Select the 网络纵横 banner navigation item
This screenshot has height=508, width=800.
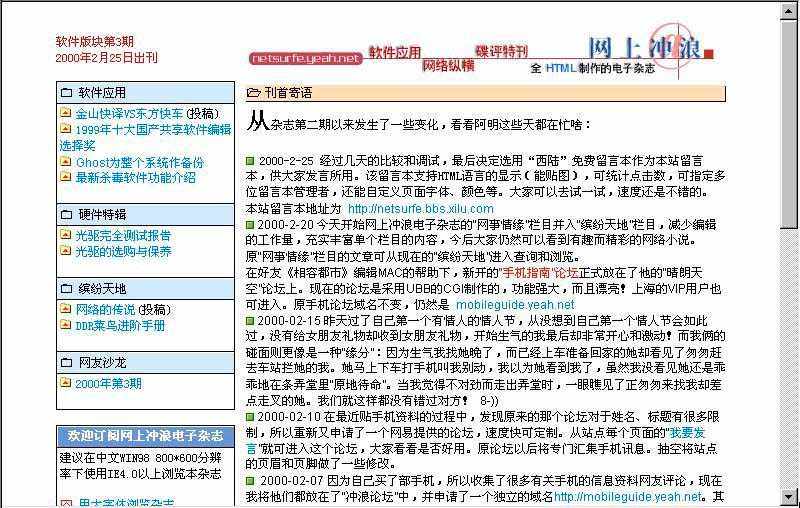click(x=448, y=65)
